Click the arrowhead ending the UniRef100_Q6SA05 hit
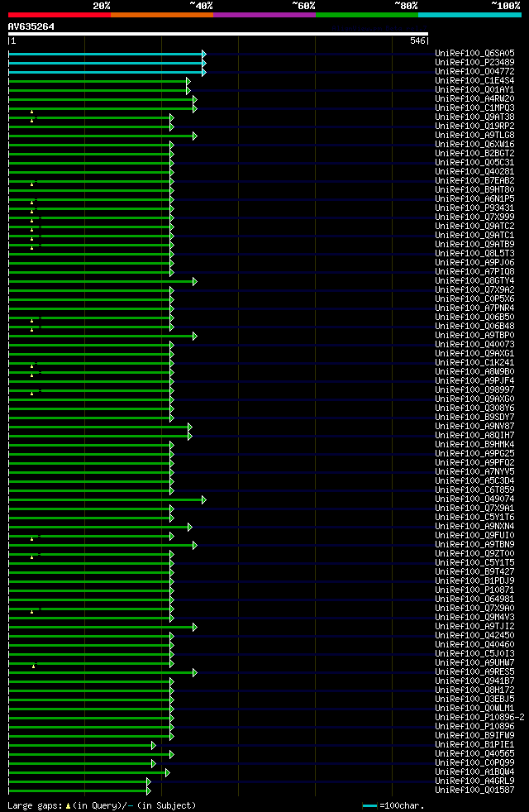This screenshot has width=529, height=812. pyautogui.click(x=204, y=54)
